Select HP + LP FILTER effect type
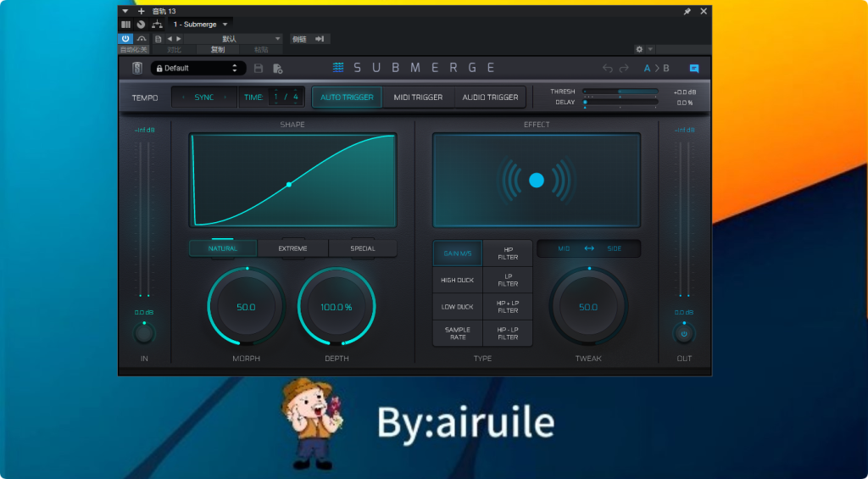This screenshot has width=868, height=479. coord(508,307)
